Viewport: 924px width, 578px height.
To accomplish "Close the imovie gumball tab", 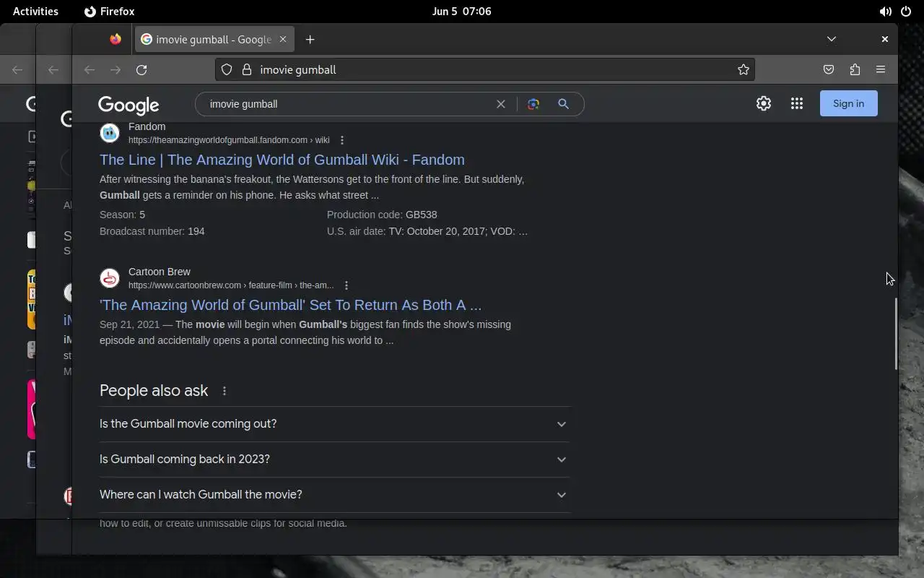I will point(283,39).
